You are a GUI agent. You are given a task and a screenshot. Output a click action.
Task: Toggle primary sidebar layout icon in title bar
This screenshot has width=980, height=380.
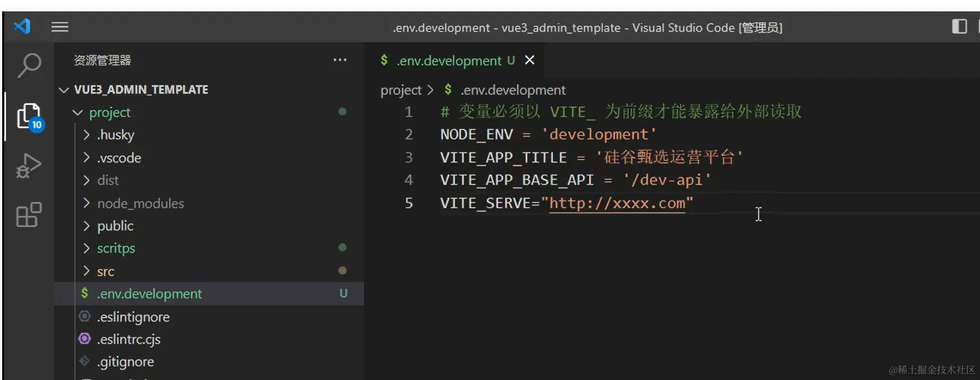click(x=959, y=26)
